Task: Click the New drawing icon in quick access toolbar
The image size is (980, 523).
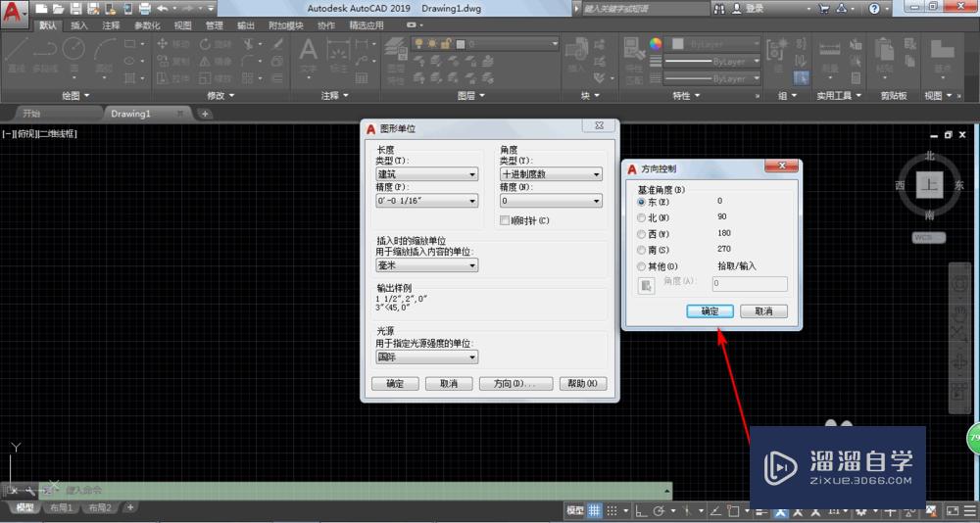Action: (x=41, y=9)
